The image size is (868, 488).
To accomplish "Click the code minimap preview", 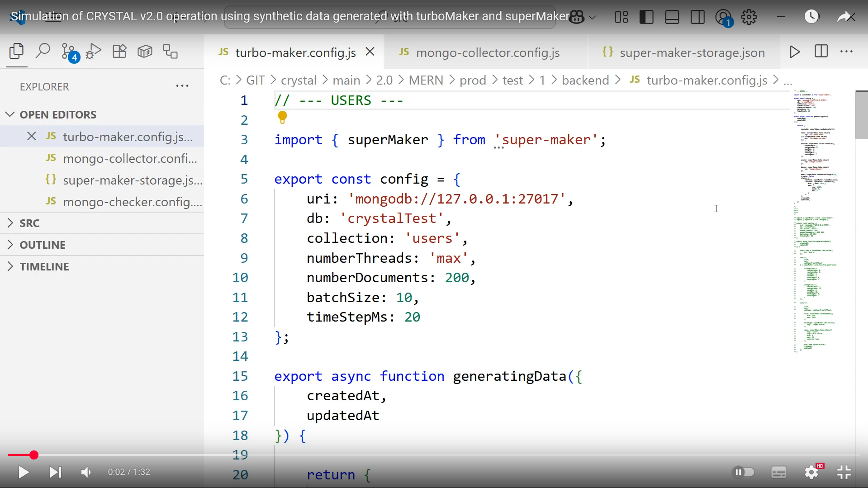I will point(816,222).
